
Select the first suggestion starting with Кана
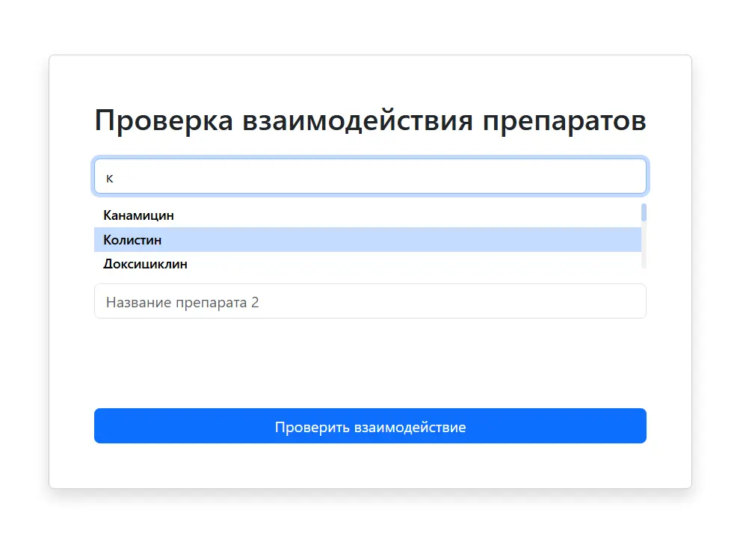139,215
